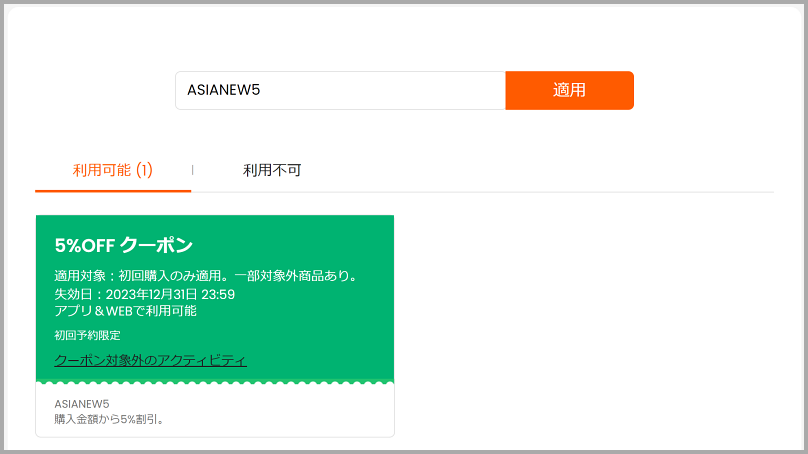Click the 購入金額から5%割引。 description
The width and height of the screenshot is (808, 454).
coord(109,419)
